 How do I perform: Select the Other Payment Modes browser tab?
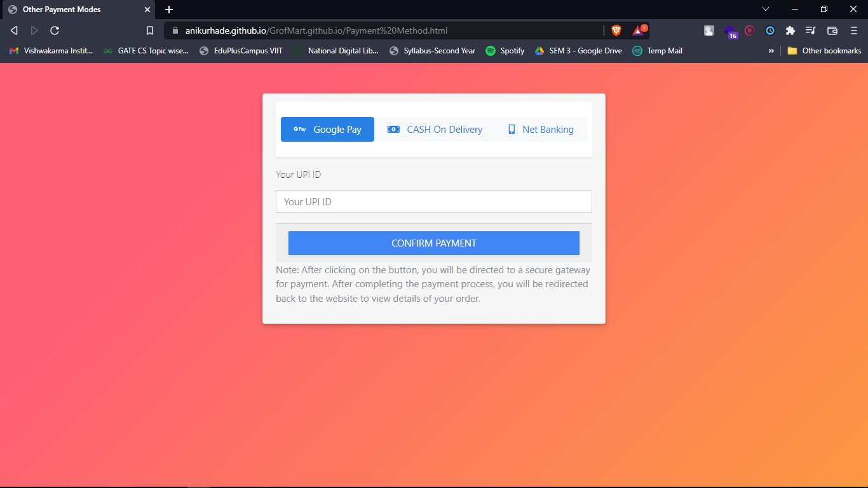79,10
